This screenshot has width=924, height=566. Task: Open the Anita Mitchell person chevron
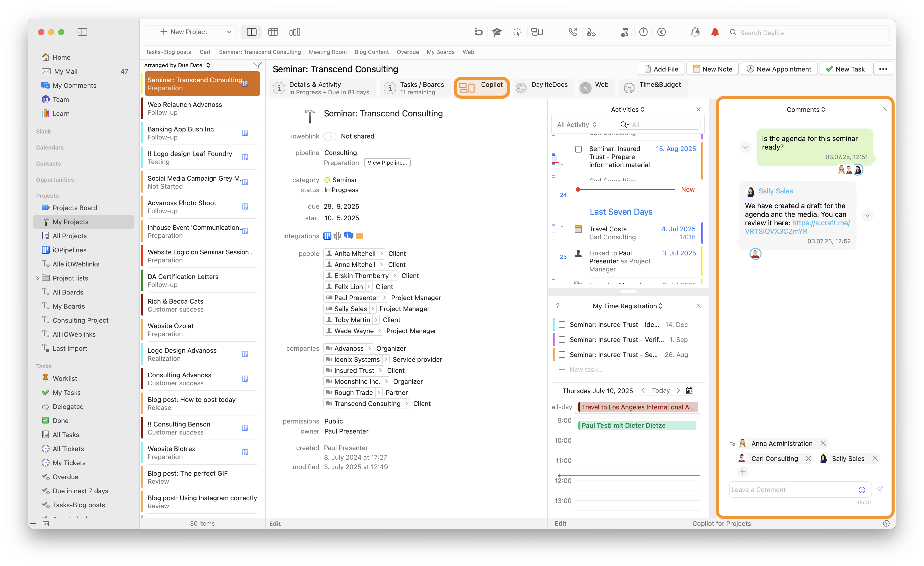(x=381, y=253)
